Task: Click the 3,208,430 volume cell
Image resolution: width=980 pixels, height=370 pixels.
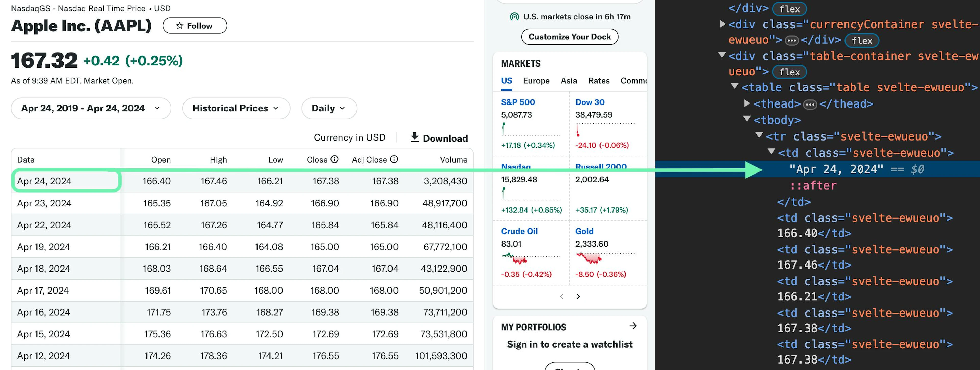Action: pos(446,181)
